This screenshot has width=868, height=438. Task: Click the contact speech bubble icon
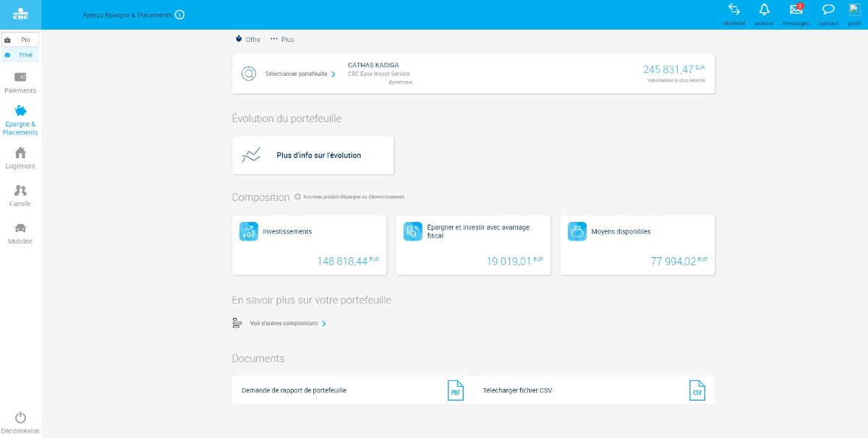point(828,10)
